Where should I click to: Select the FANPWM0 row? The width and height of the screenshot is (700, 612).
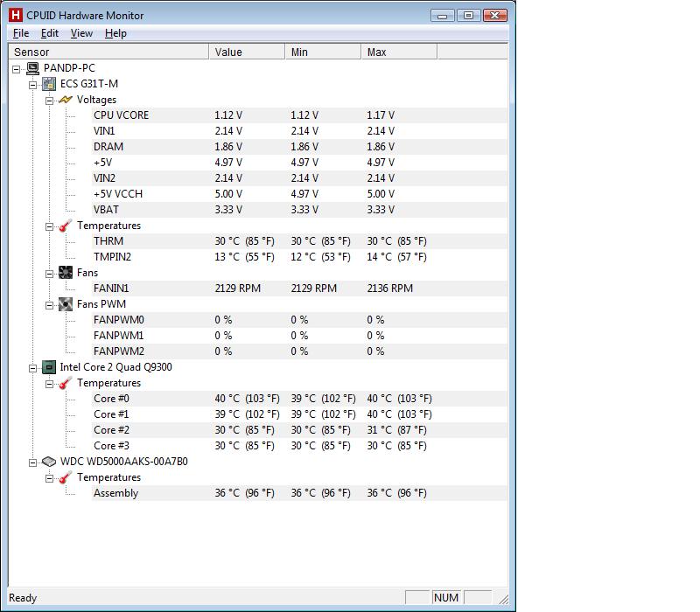click(299, 320)
